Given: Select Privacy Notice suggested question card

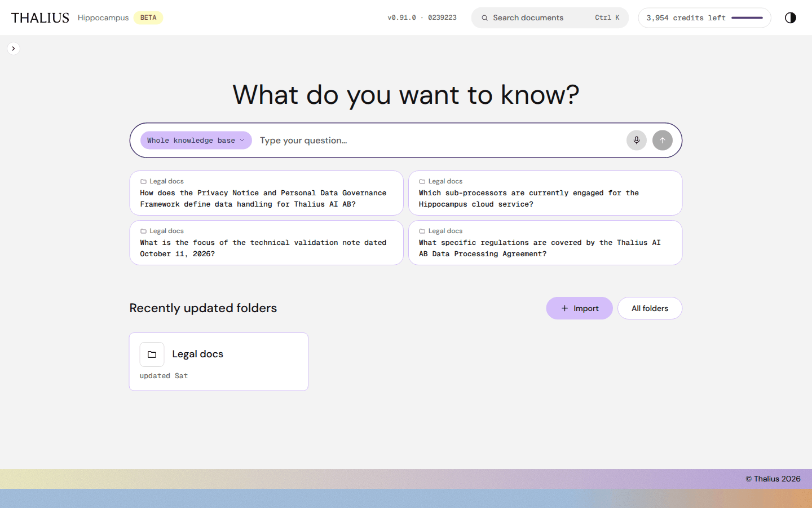Looking at the screenshot, I should point(266,193).
